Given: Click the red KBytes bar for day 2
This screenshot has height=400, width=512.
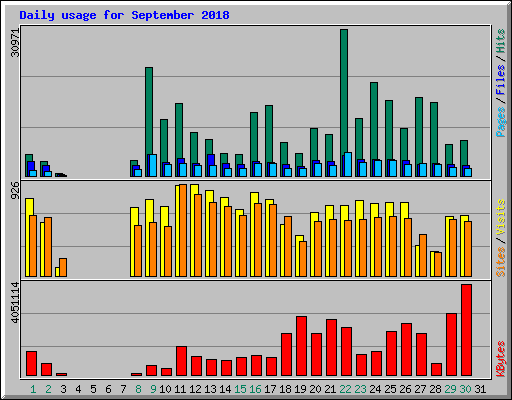Looking at the screenshot, I should tap(46, 370).
